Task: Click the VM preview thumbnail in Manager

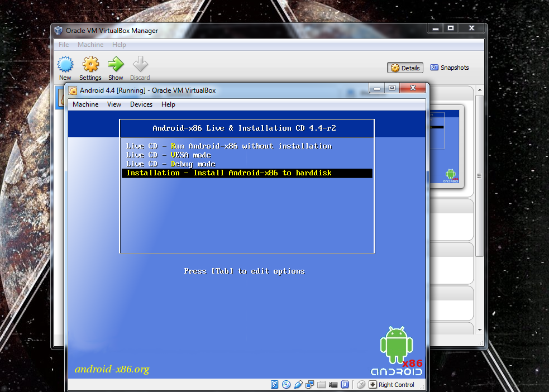Action: tap(445, 146)
